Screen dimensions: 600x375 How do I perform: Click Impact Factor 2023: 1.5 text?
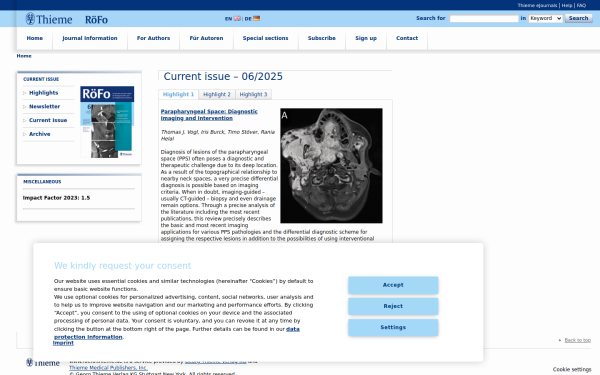(56, 198)
